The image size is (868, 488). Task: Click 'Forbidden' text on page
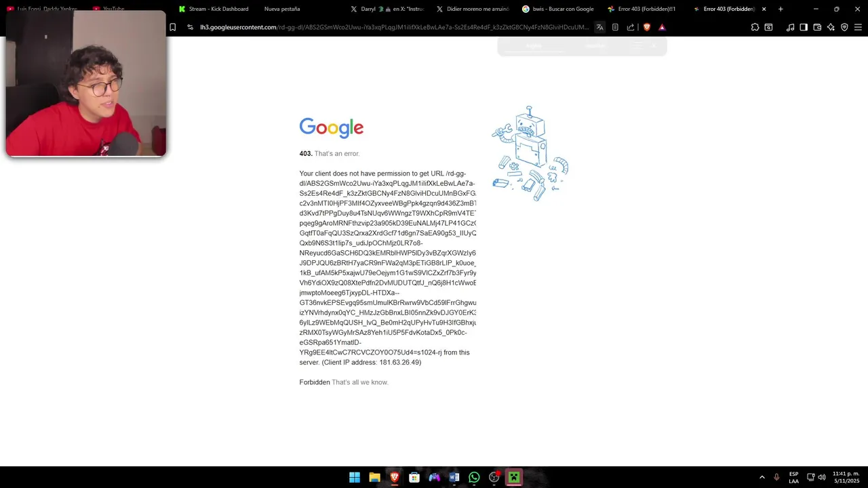[315, 382]
